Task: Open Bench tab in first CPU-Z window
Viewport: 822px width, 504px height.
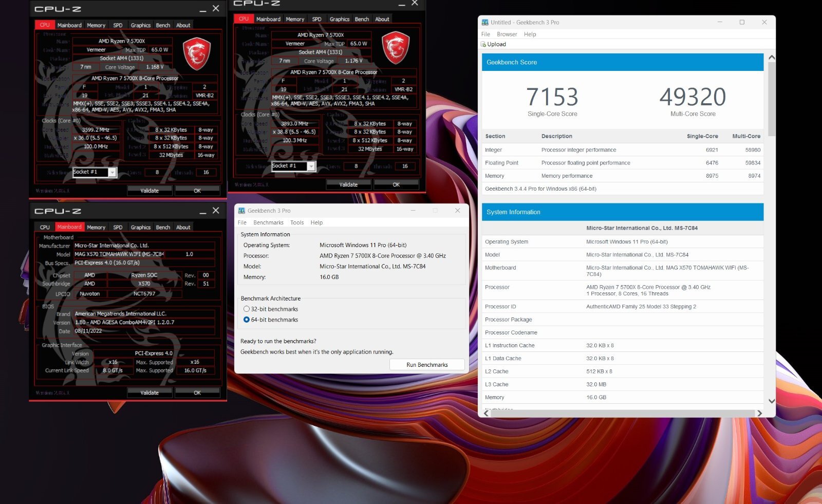Action: 163,25
